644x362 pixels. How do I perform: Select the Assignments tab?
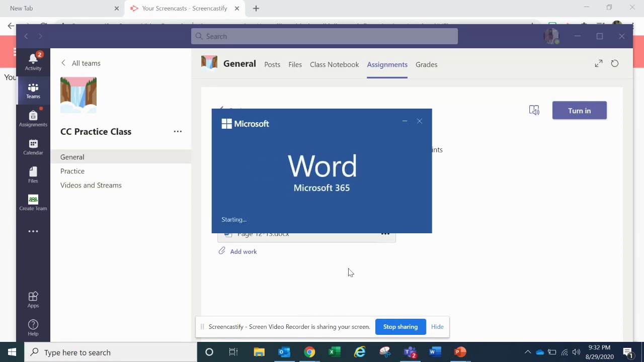click(x=387, y=64)
